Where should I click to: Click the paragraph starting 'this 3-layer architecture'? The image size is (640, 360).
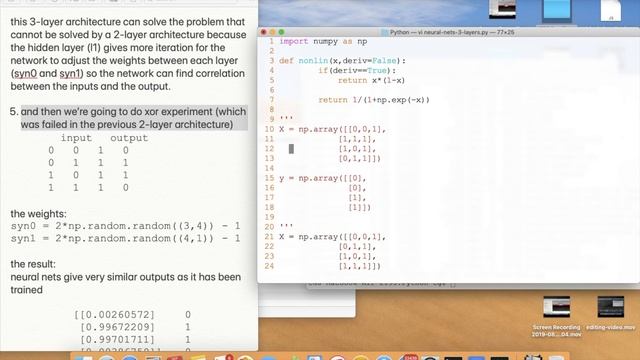pos(128,54)
